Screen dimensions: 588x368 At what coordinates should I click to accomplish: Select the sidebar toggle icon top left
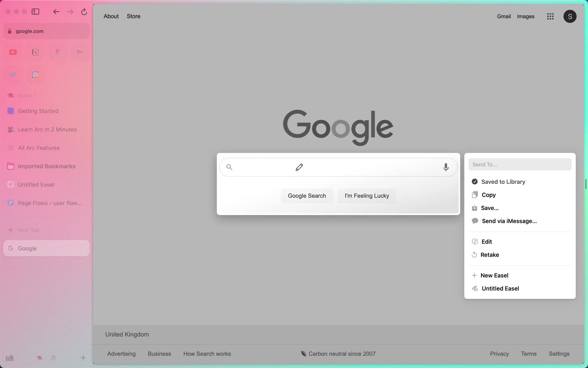click(36, 11)
